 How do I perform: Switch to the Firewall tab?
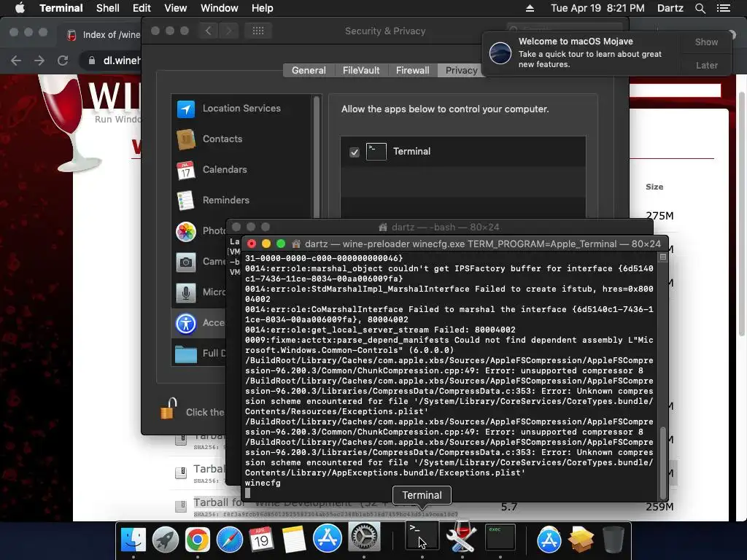click(413, 71)
